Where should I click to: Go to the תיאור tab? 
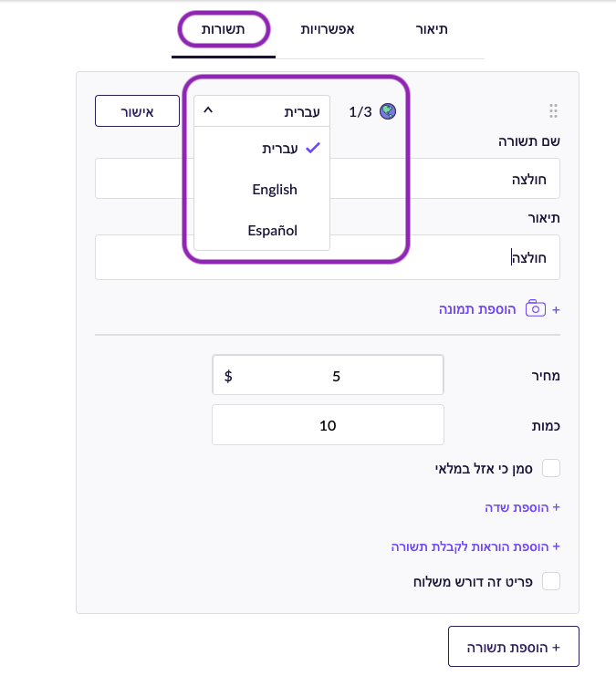(x=432, y=29)
